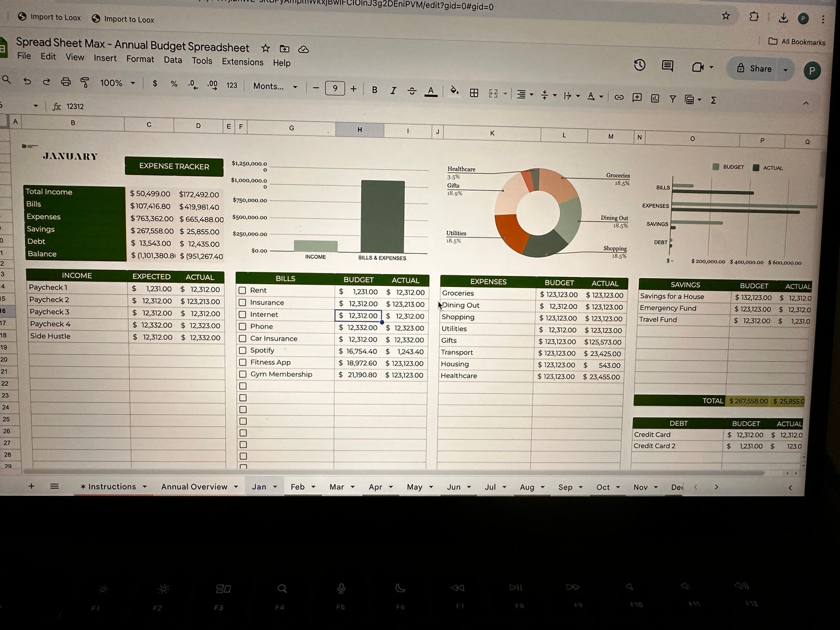Open the Jan sheet tab dropdown arrow

(275, 487)
